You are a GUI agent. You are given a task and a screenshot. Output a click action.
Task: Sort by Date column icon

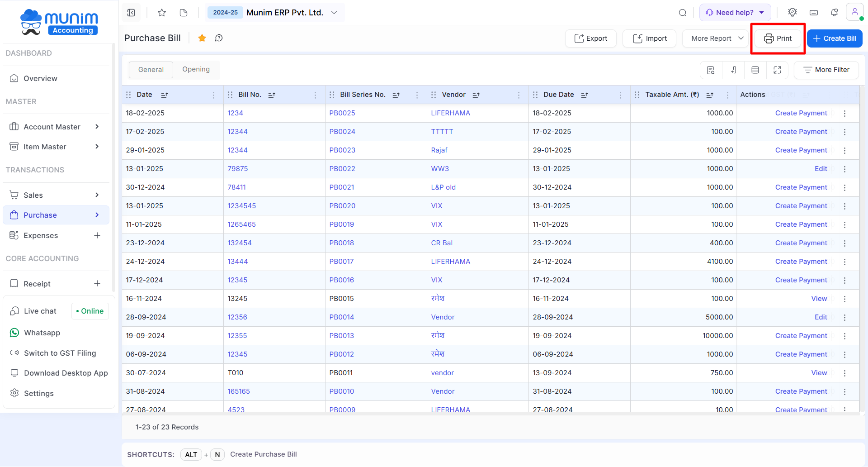tap(165, 95)
